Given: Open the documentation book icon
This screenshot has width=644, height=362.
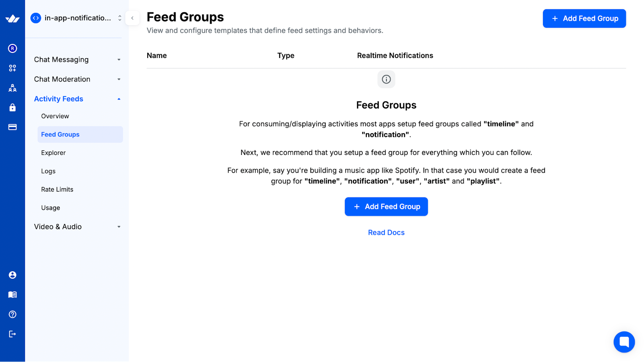Looking at the screenshot, I should [x=12, y=294].
